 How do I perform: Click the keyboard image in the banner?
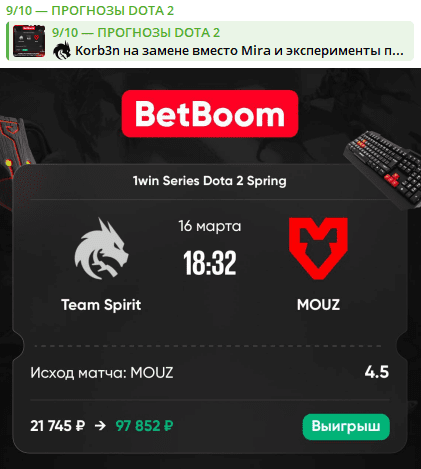click(382, 170)
